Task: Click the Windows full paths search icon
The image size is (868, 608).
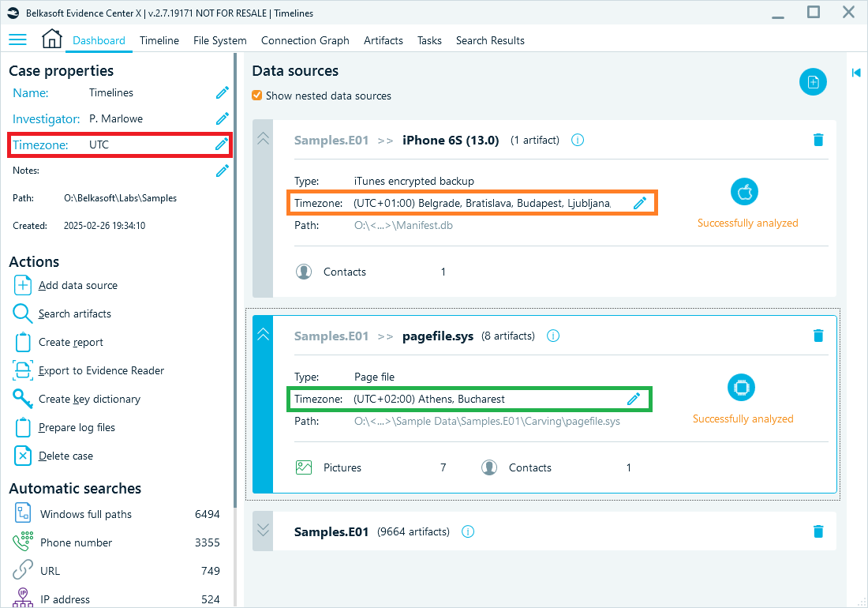Action: point(23,513)
